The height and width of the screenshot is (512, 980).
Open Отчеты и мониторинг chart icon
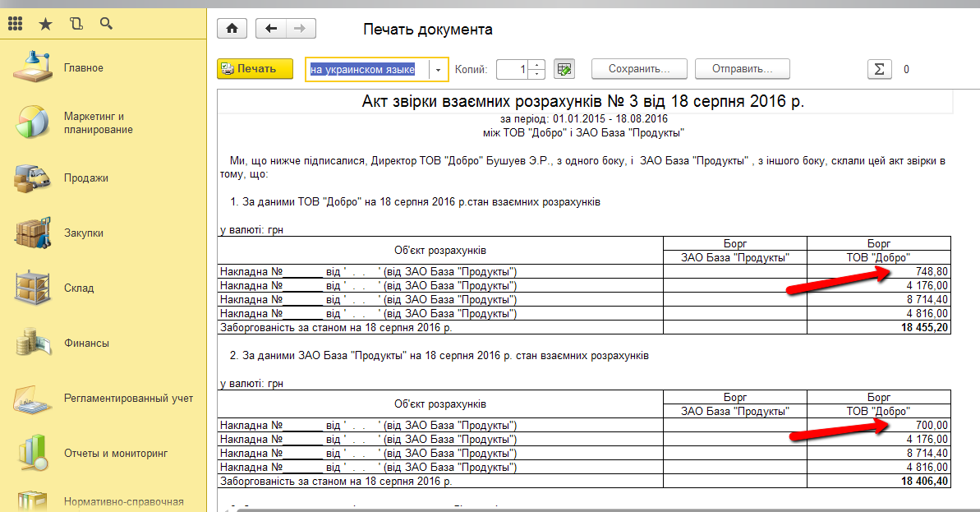[x=33, y=453]
